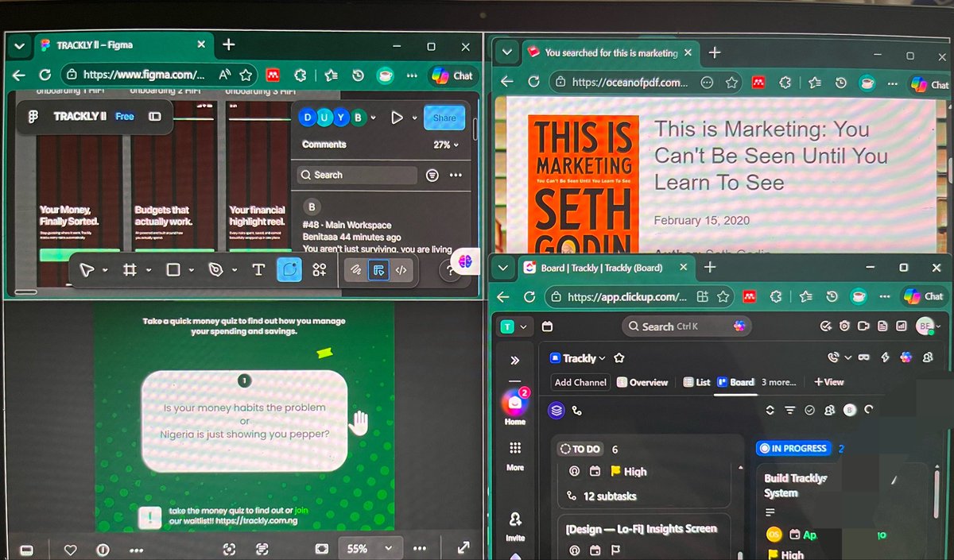Viewport: 954px width, 560px height.
Task: Click the ClickUp AI brain icon in search bar
Action: pos(740,326)
